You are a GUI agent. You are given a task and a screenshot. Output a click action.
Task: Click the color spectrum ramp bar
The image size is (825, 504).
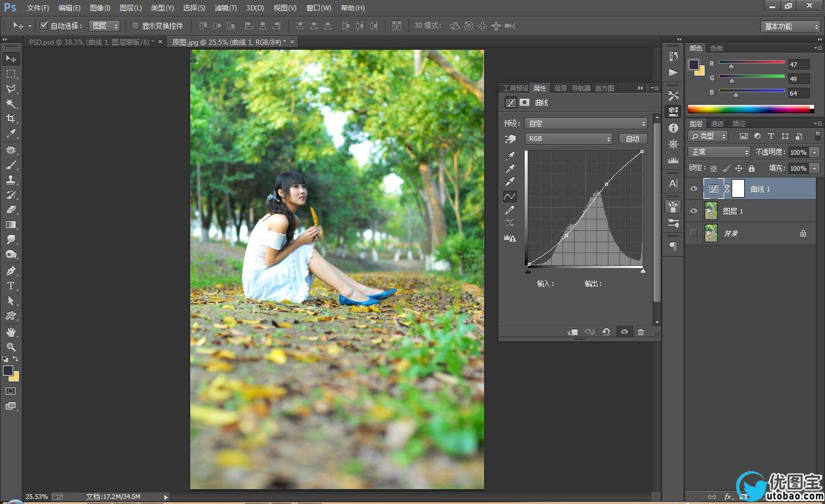pos(751,109)
